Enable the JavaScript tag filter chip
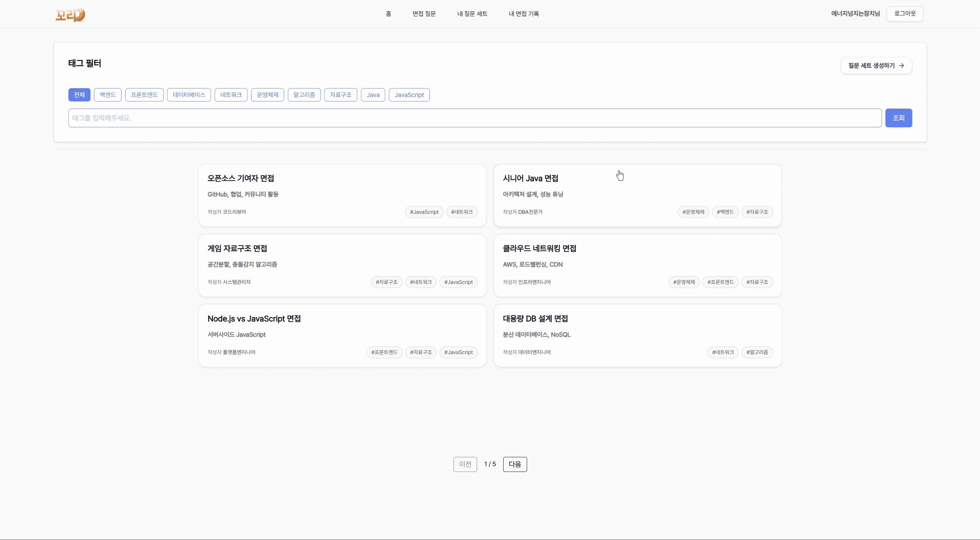The width and height of the screenshot is (980, 540). pos(409,95)
